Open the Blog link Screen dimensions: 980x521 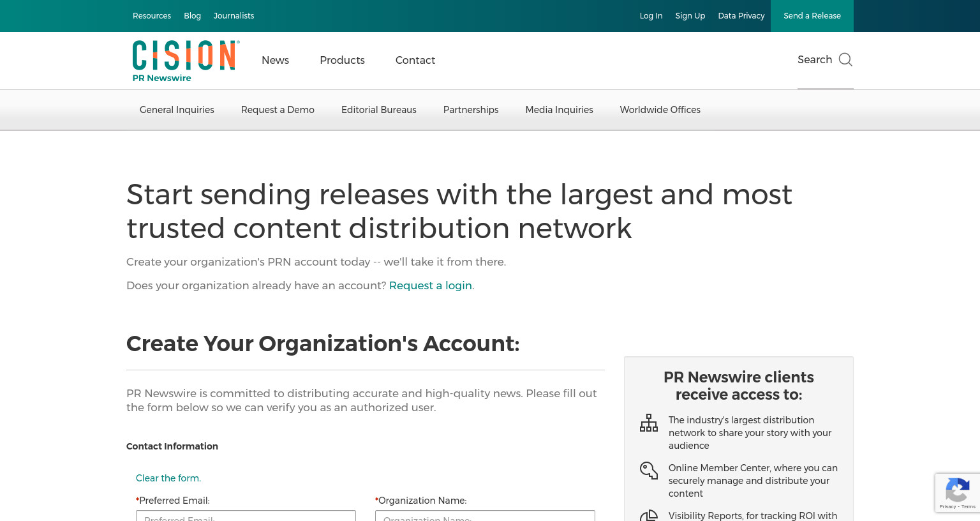click(x=192, y=16)
